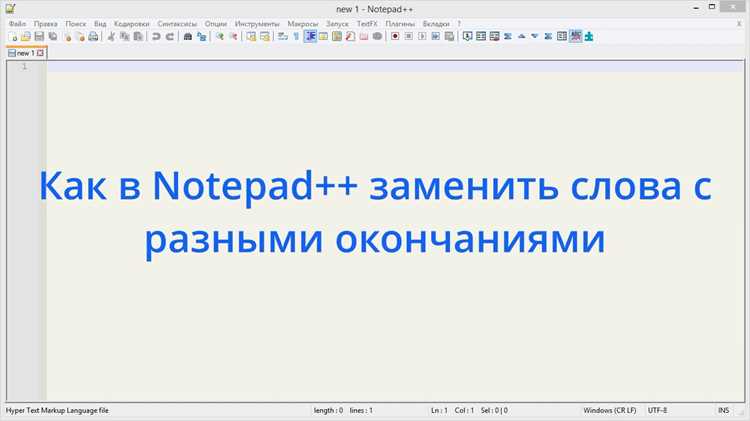Click inside the empty editor text area

tap(395, 232)
